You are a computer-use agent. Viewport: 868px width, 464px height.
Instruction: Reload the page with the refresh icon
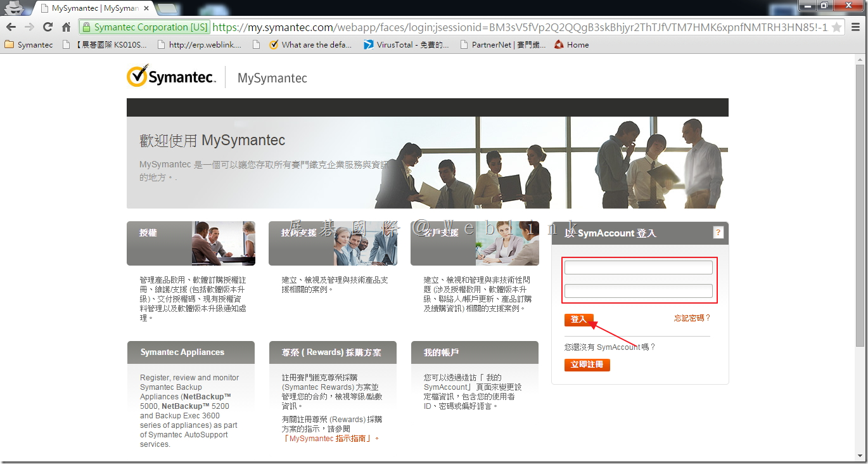tap(48, 27)
